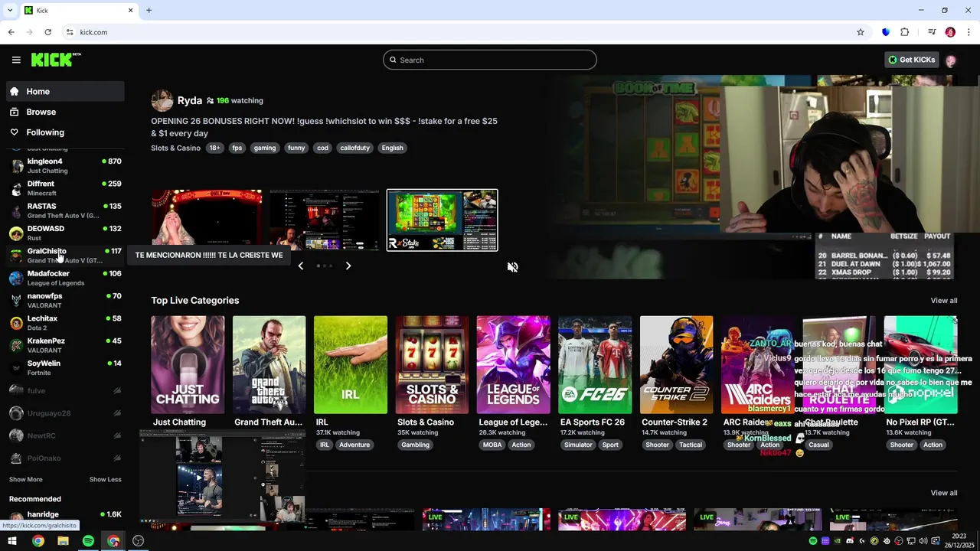The height and width of the screenshot is (551, 980).
Task: Open nanowfps VALORANT channel
Action: coord(65,300)
